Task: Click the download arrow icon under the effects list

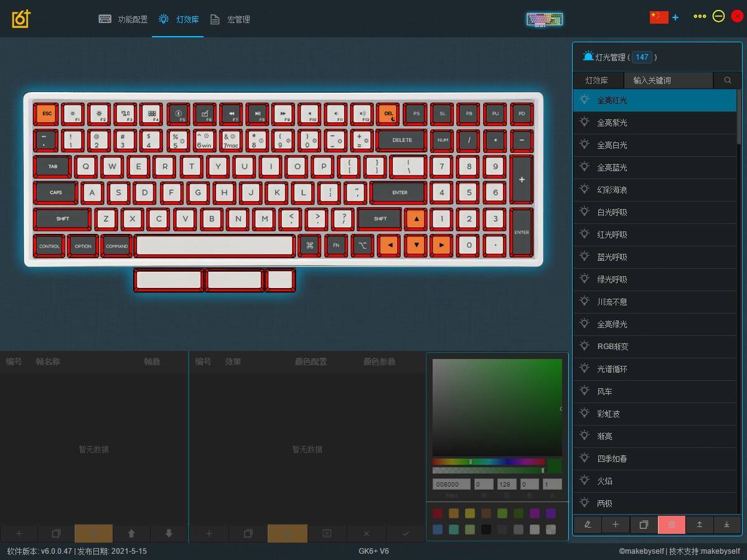Action: coord(726,525)
